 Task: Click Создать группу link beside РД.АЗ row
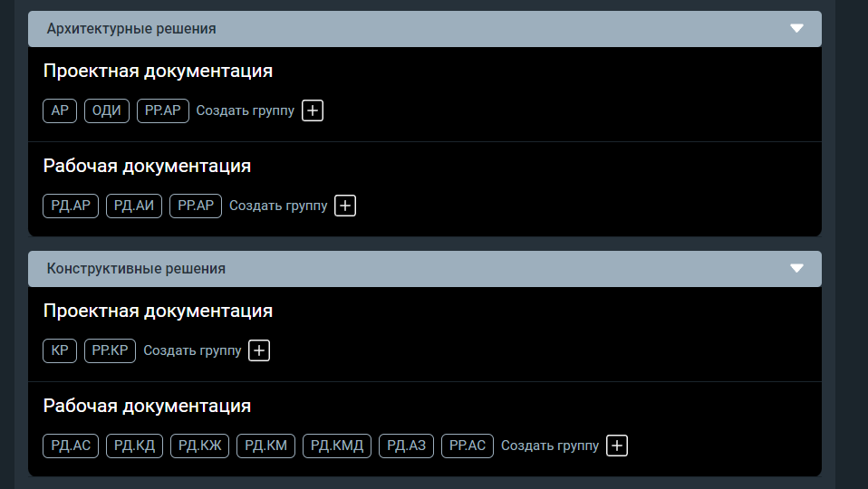coord(550,446)
